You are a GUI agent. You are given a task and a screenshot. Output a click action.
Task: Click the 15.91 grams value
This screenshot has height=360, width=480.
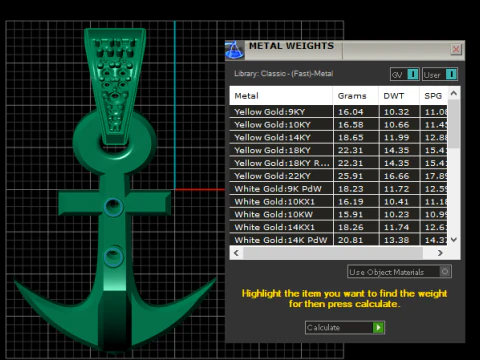point(351,215)
